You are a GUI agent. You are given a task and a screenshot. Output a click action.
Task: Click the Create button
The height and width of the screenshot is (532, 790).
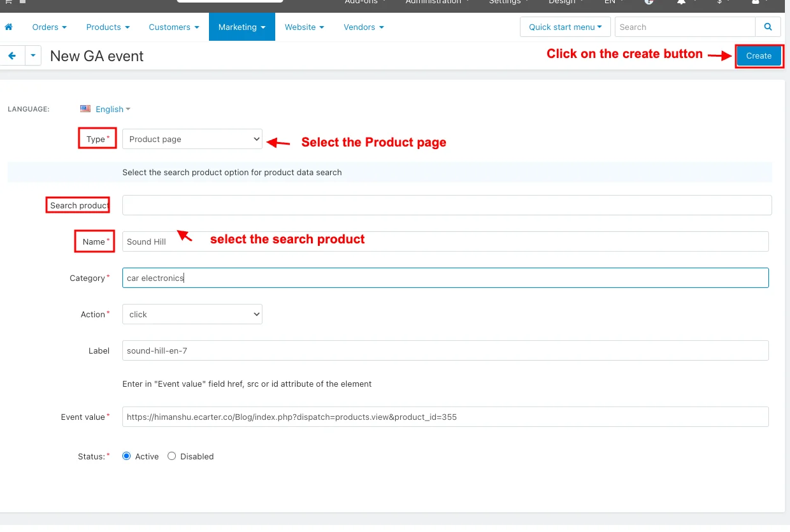pos(758,56)
